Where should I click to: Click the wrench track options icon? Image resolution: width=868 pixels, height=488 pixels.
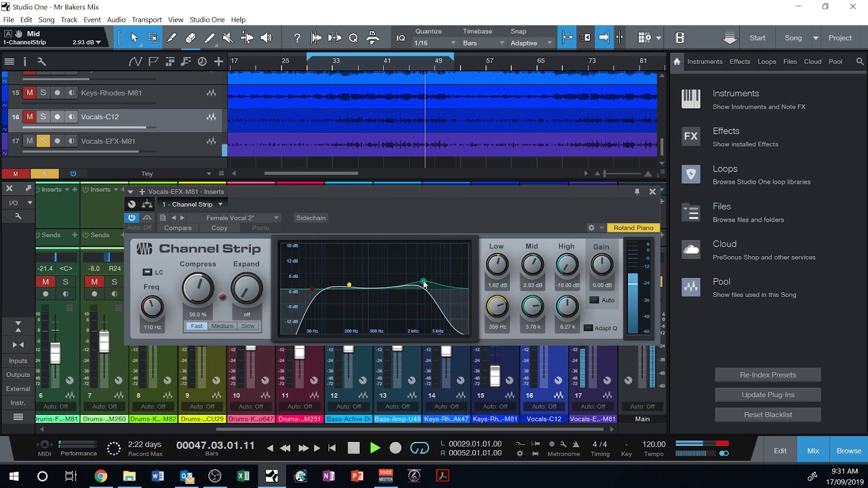click(x=41, y=62)
